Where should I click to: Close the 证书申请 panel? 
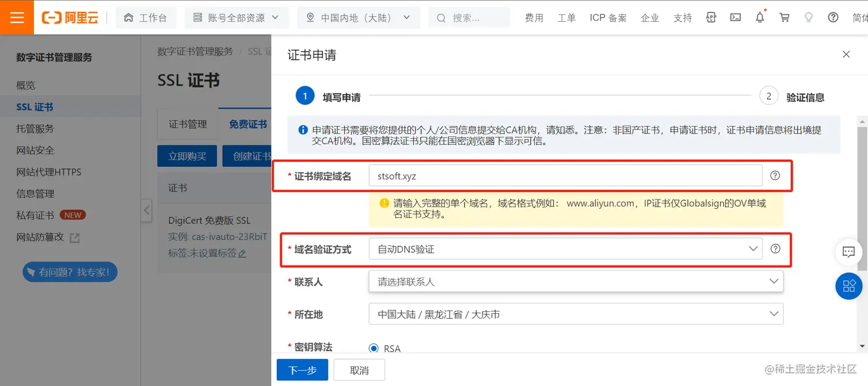tap(846, 54)
